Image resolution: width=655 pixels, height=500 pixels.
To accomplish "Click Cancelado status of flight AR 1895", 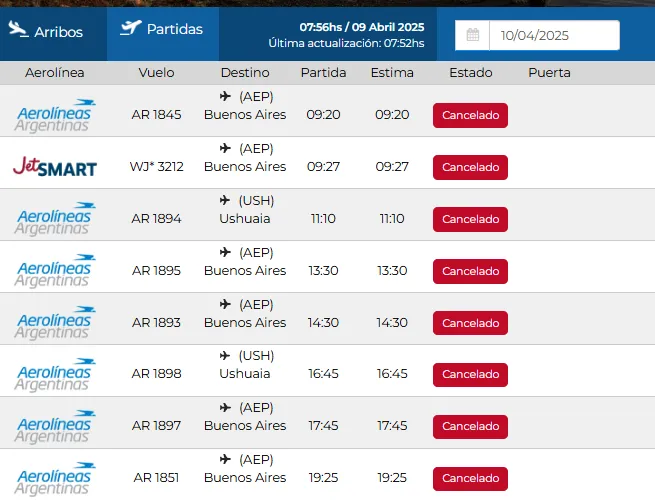I will pyautogui.click(x=470, y=271).
